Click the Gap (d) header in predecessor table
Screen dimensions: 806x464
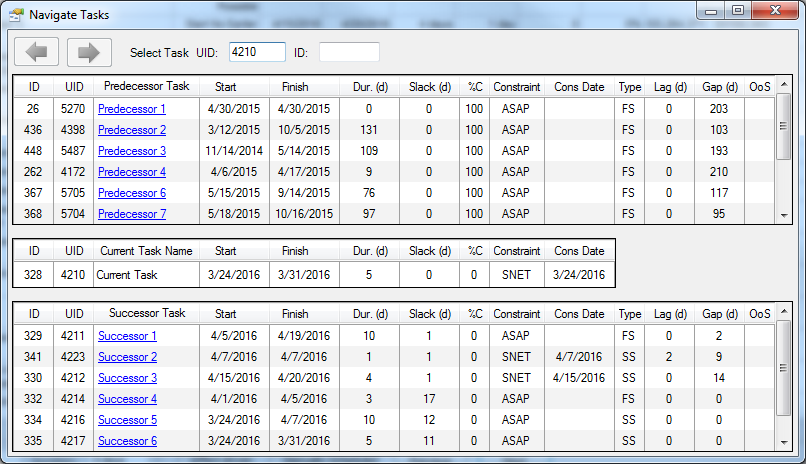pyautogui.click(x=718, y=87)
